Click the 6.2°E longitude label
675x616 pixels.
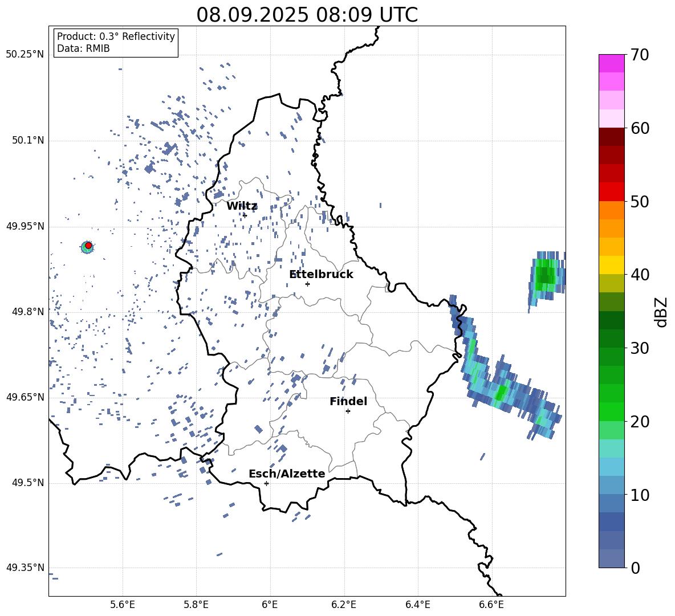pos(344,605)
